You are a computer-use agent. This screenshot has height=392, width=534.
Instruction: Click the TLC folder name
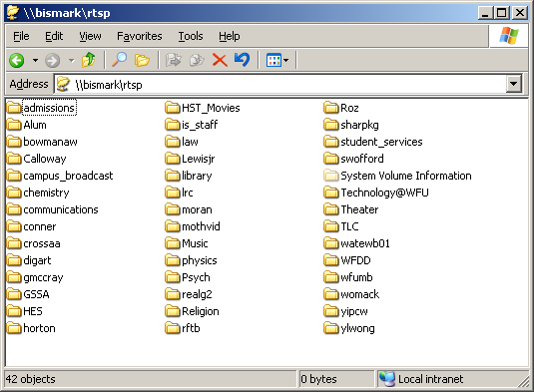(x=349, y=226)
